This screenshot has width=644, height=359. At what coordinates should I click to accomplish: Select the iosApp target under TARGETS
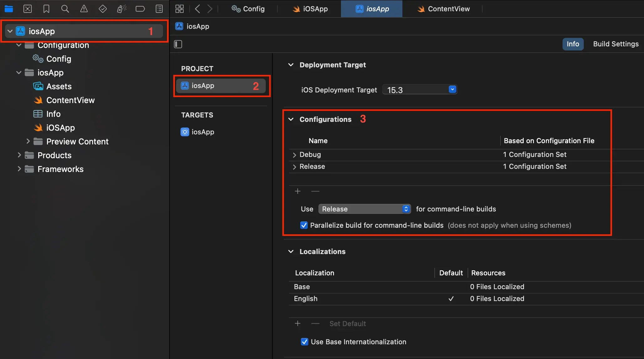point(202,132)
